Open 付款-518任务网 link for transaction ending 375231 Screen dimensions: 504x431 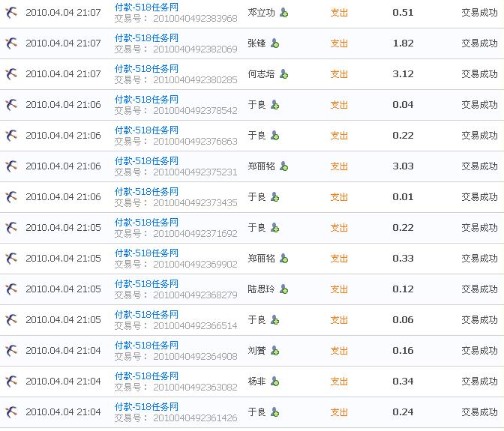146,160
